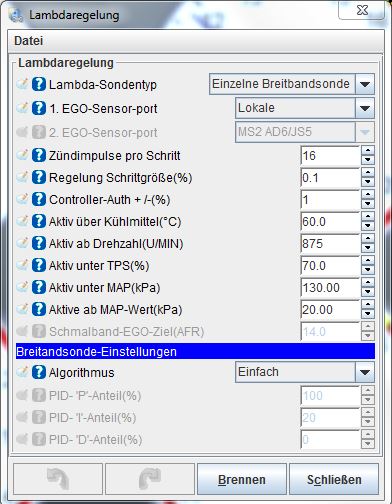
Task: Click the Regelung Schrittgröße input field
Action: pos(330,178)
